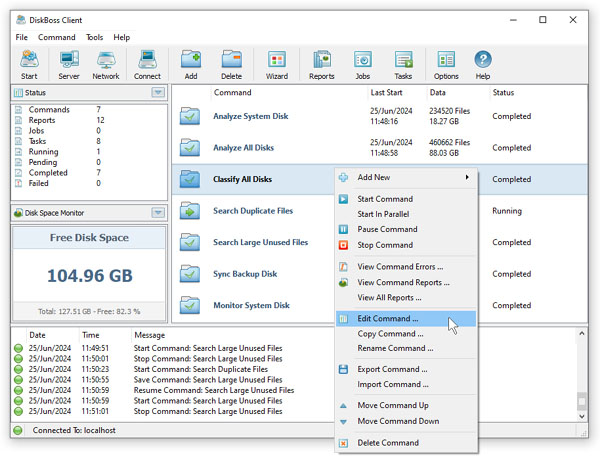Click the log scrollbar down arrow

pos(582,416)
